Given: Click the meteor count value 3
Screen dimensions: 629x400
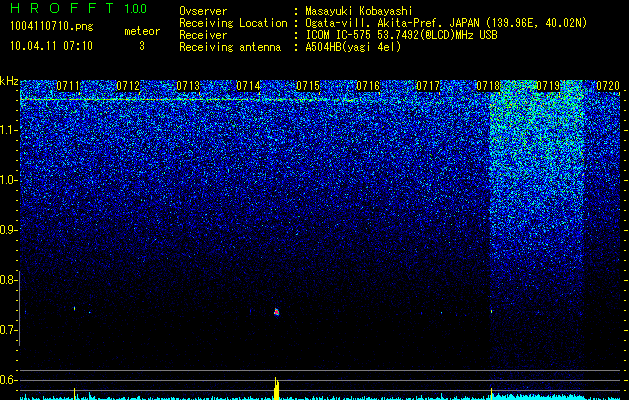Looking at the screenshot, I should [142, 46].
